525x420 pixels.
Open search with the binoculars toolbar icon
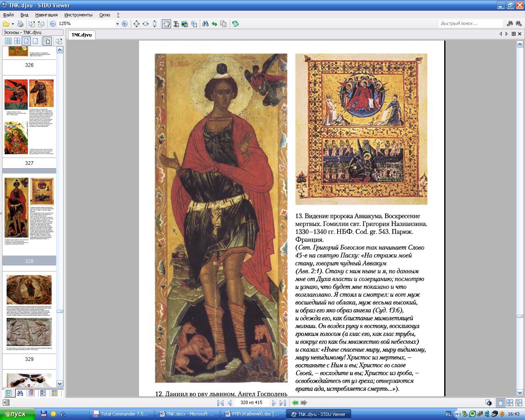click(x=205, y=24)
